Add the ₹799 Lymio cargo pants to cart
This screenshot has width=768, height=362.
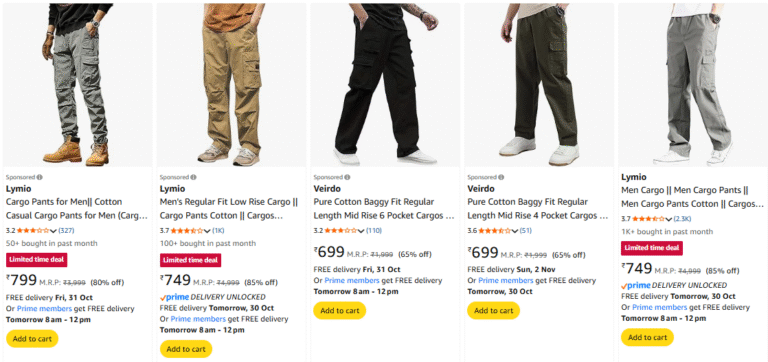click(x=32, y=339)
